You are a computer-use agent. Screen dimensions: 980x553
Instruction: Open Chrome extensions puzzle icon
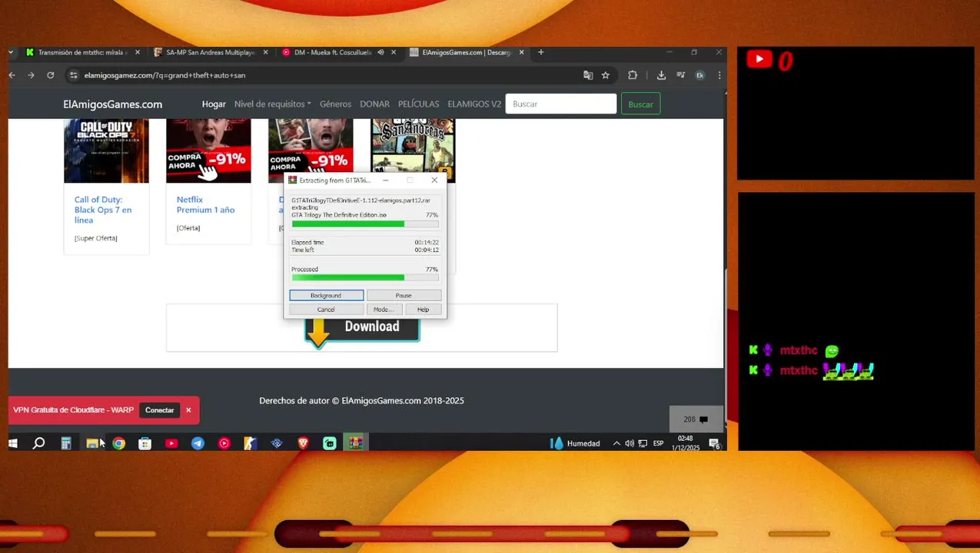(633, 75)
